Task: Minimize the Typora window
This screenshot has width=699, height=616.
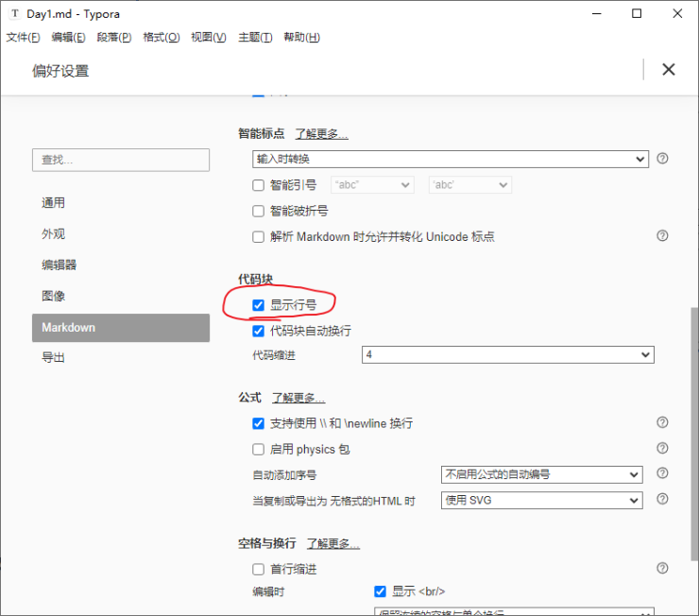Action: (x=596, y=14)
